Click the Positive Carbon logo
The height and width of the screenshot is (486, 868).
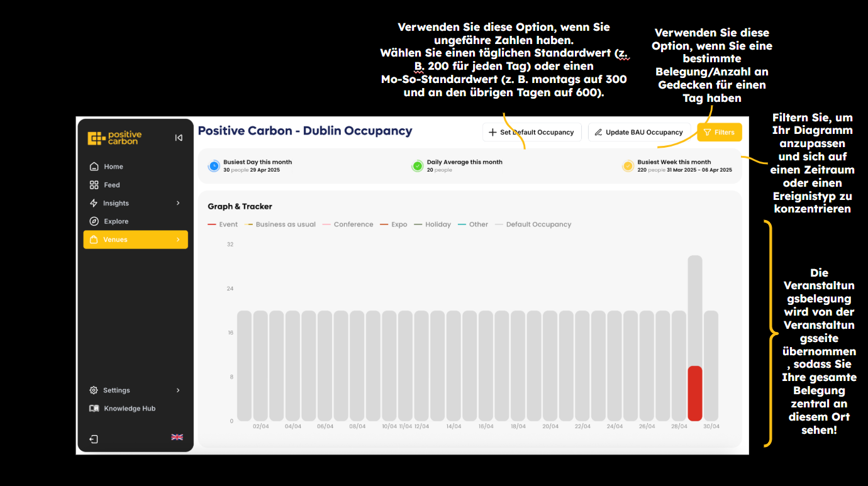click(x=115, y=138)
